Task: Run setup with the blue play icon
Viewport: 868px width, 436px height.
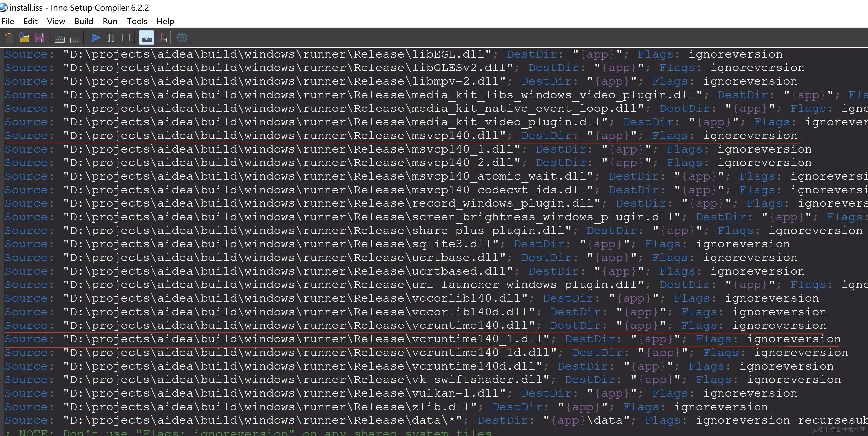Action: [x=95, y=38]
